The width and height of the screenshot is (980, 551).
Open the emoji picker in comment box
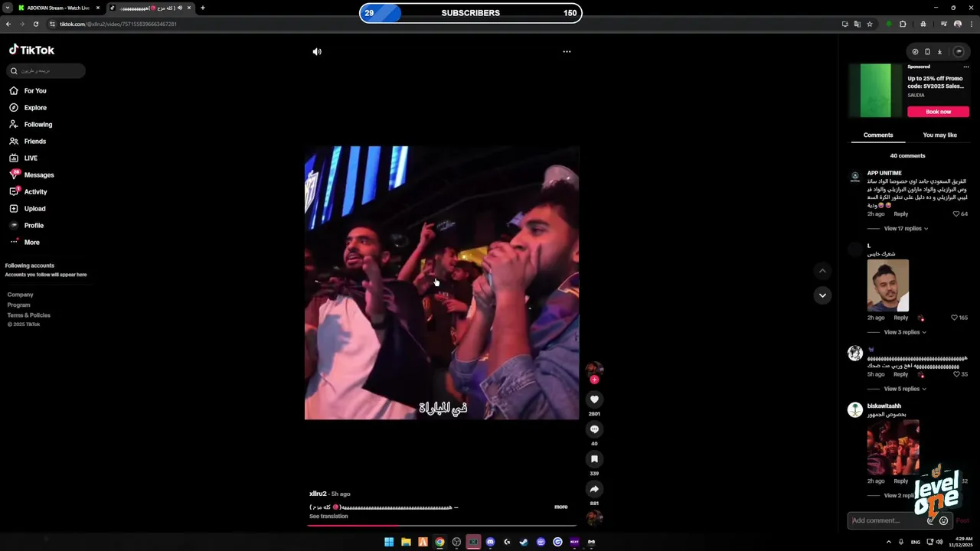pyautogui.click(x=943, y=520)
